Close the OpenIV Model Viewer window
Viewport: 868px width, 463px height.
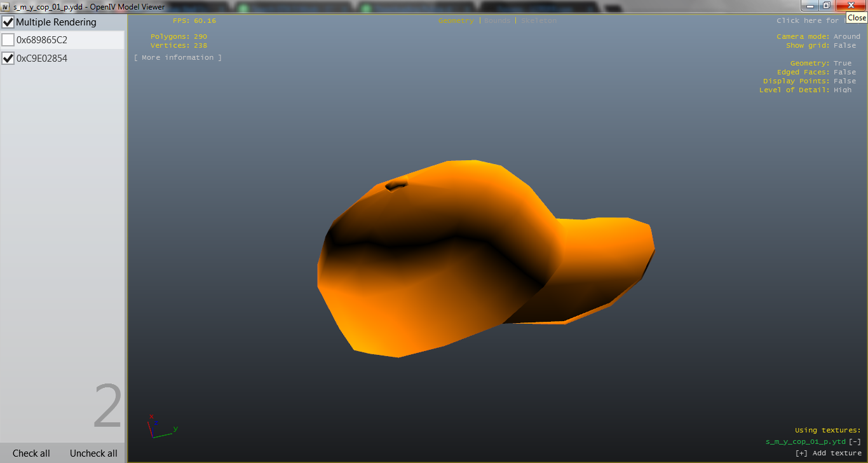coord(851,6)
